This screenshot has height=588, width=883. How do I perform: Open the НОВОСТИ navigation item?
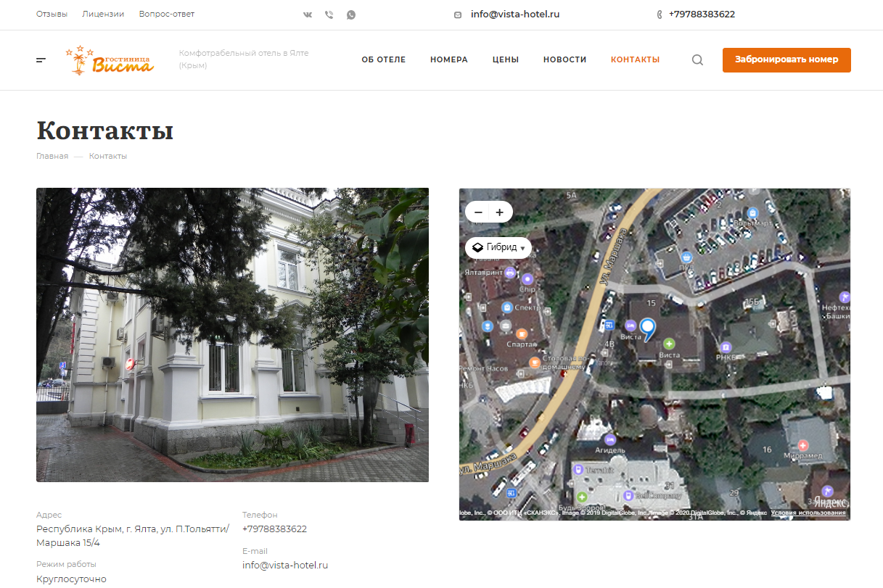click(x=565, y=59)
